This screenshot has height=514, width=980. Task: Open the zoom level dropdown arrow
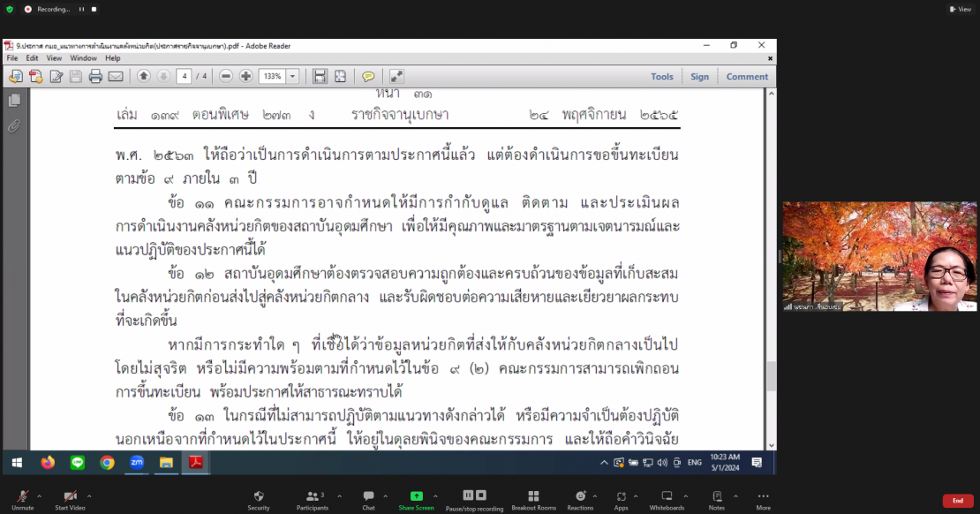pos(292,76)
